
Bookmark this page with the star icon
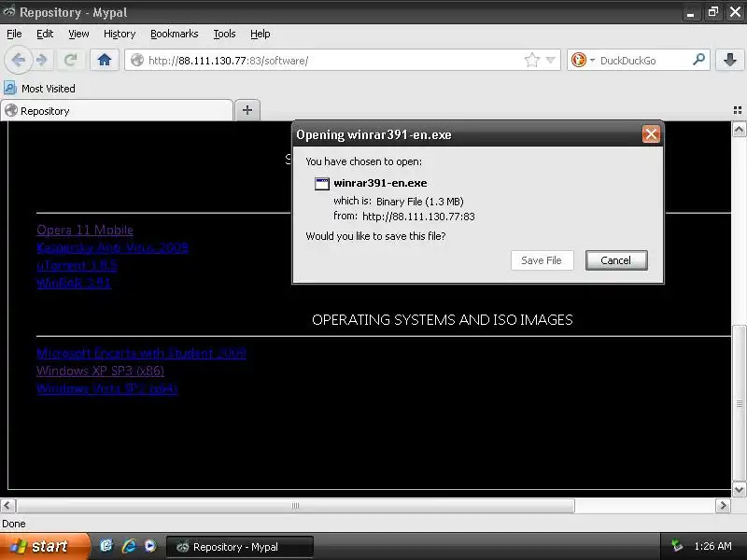pos(531,60)
